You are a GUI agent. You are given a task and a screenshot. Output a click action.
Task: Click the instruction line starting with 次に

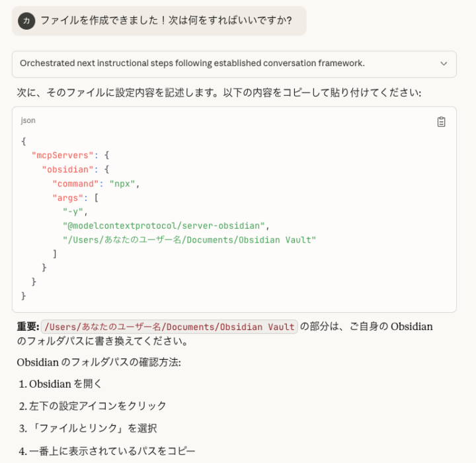pyautogui.click(x=218, y=93)
